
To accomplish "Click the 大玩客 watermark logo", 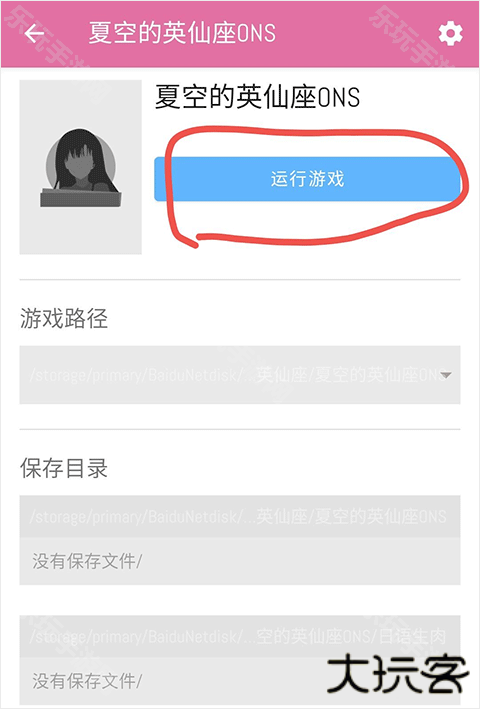I will pyautogui.click(x=397, y=674).
